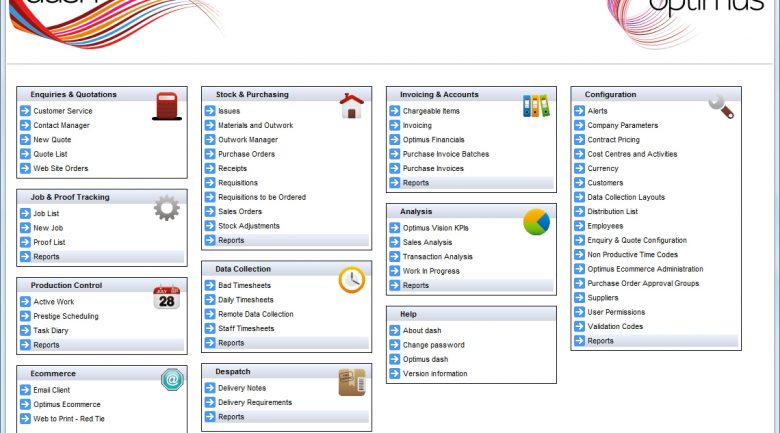
Task: Open Purchase Orders
Action: pos(246,154)
